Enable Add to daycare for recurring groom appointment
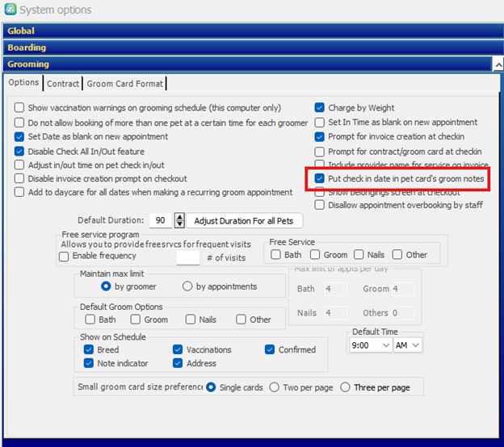The height and width of the screenshot is (447, 504). click(x=19, y=192)
